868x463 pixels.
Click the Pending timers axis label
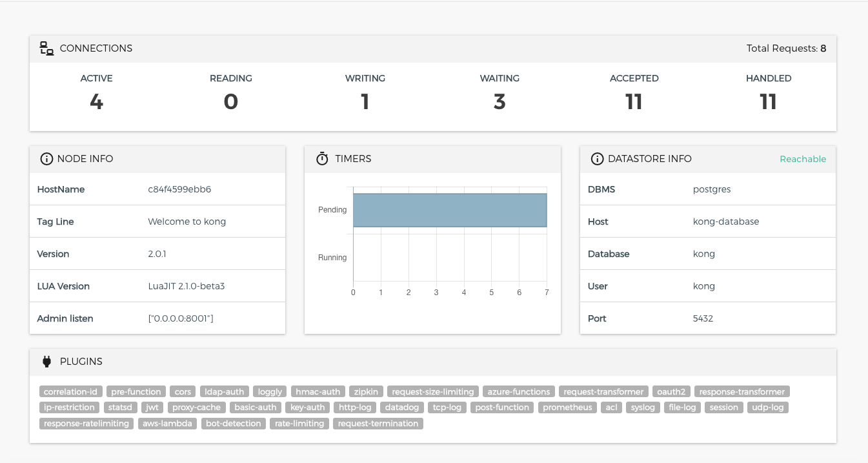(x=332, y=210)
